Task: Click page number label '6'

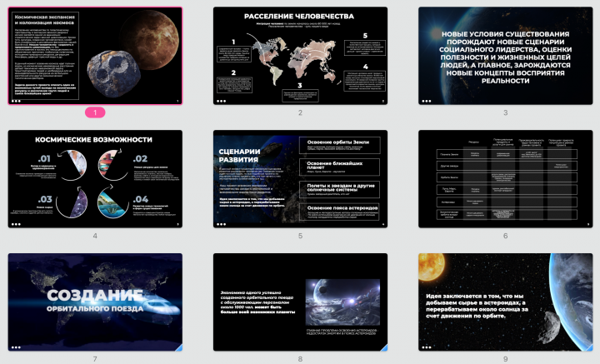Action: coord(506,236)
